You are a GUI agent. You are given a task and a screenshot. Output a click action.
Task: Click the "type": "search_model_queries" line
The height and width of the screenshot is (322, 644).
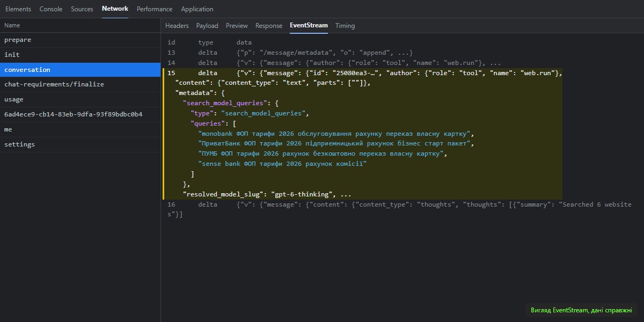251,113
